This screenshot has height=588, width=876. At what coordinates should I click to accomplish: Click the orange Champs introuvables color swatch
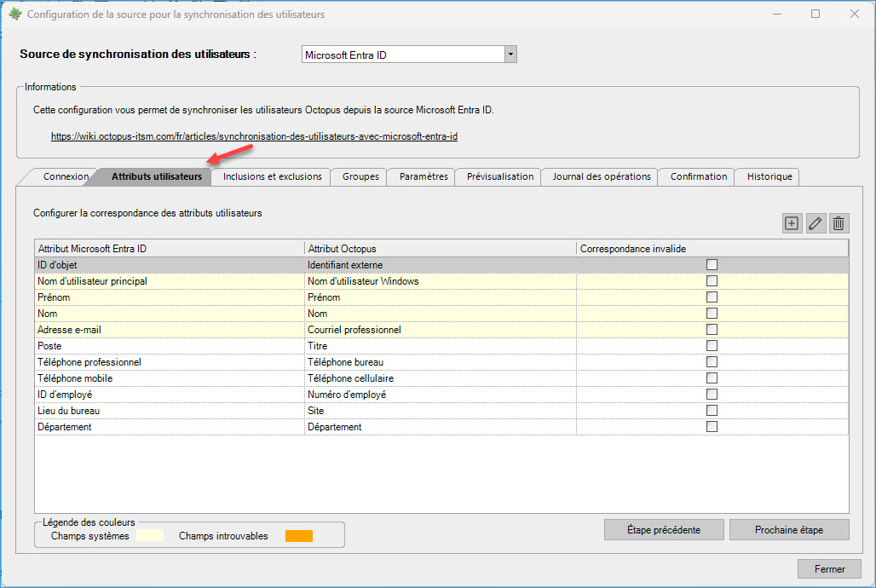click(x=299, y=536)
